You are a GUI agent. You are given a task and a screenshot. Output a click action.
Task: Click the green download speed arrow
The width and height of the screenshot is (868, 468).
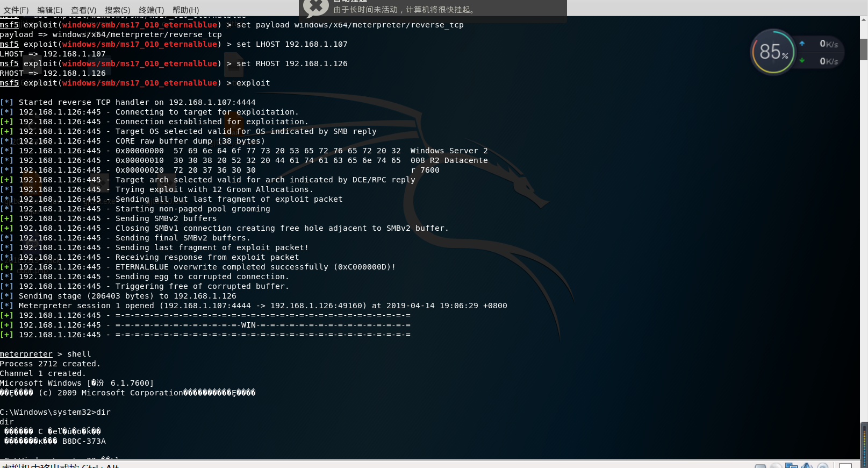tap(802, 61)
